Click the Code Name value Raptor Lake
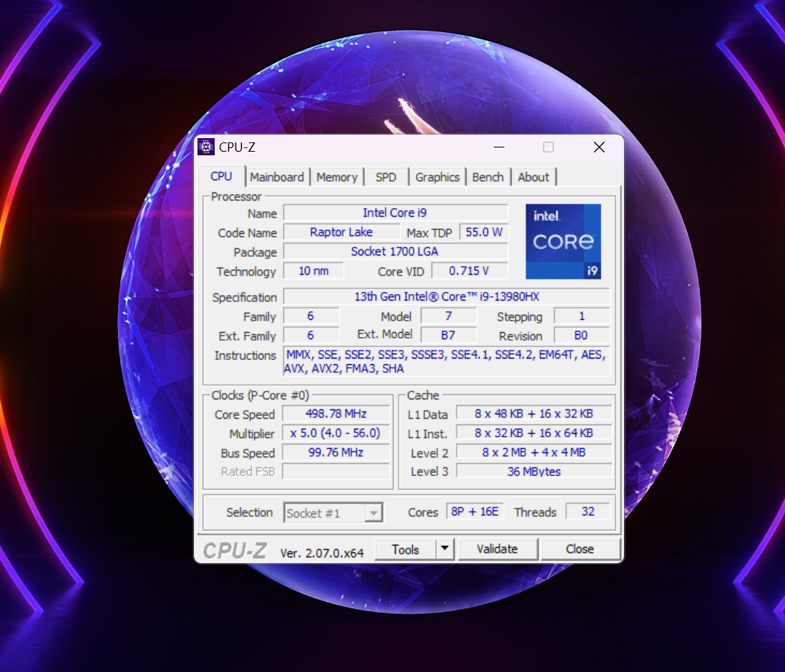 [341, 233]
